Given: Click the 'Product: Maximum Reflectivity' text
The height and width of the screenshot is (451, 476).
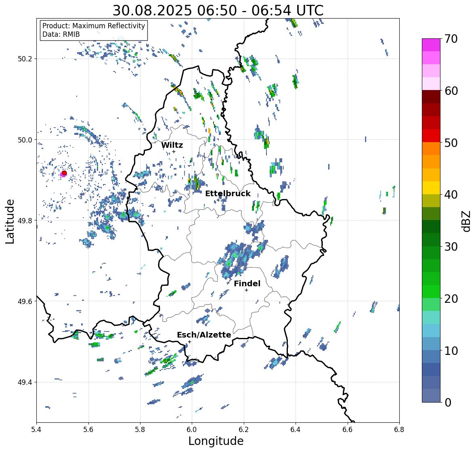Looking at the screenshot, I should pos(94,26).
